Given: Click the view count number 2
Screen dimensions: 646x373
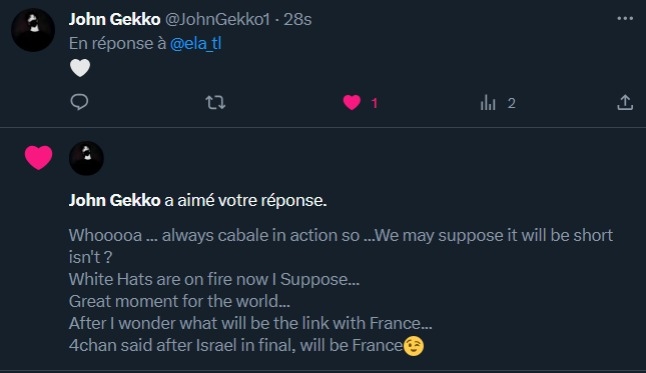Looking at the screenshot, I should tap(511, 103).
